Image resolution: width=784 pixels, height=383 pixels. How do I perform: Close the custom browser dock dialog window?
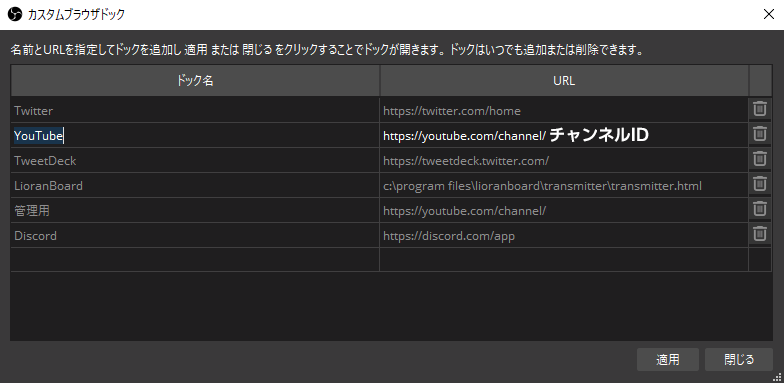769,14
